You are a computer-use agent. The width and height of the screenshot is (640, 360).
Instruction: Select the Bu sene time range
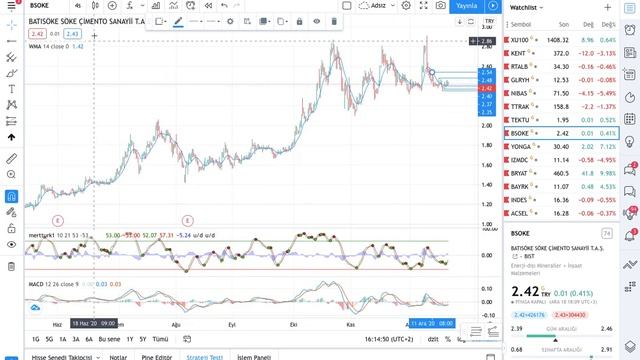pyautogui.click(x=109, y=339)
